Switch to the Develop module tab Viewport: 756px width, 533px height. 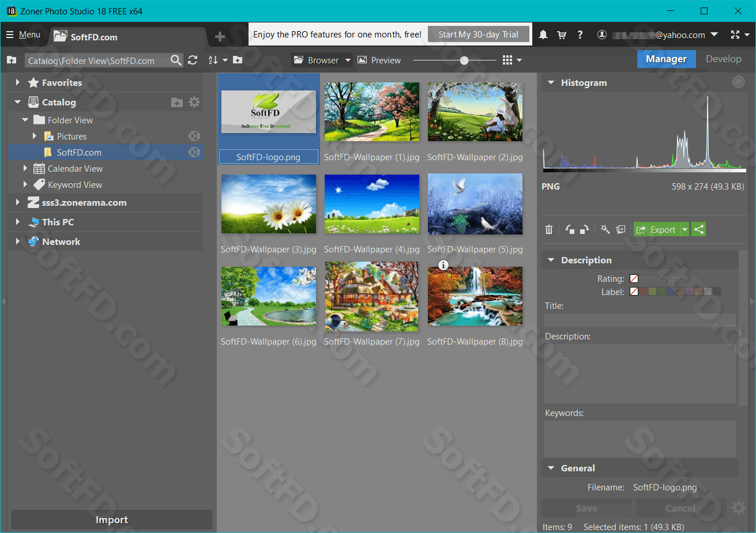click(x=723, y=59)
